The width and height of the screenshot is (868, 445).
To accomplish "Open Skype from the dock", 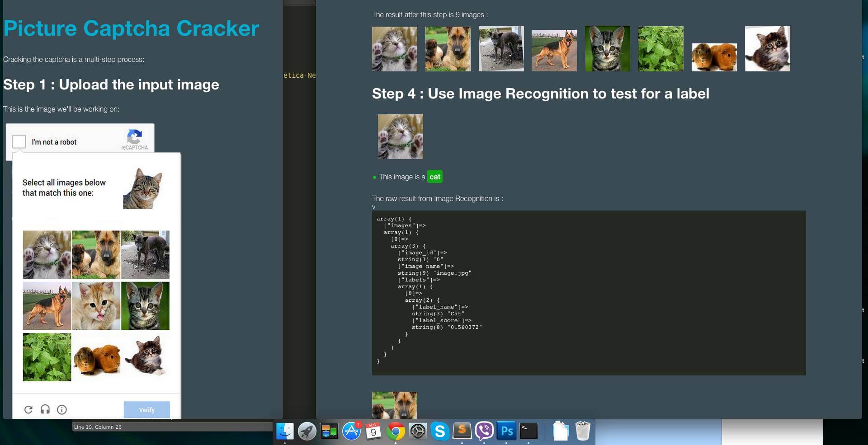I will point(440,431).
